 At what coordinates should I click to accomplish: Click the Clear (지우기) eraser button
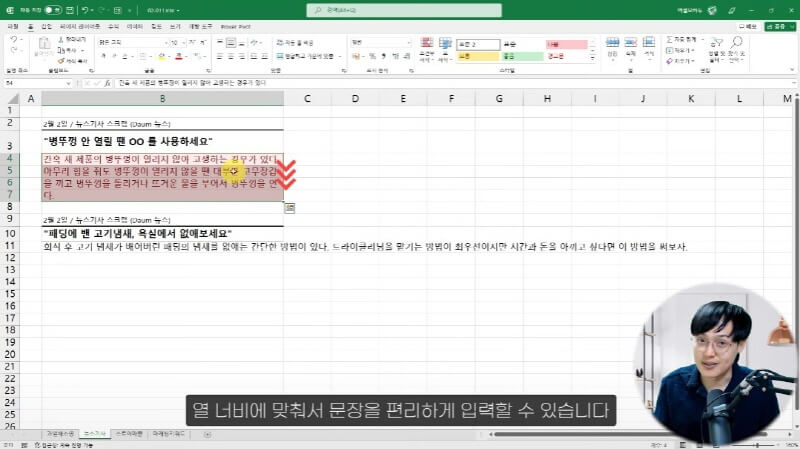pyautogui.click(x=681, y=61)
